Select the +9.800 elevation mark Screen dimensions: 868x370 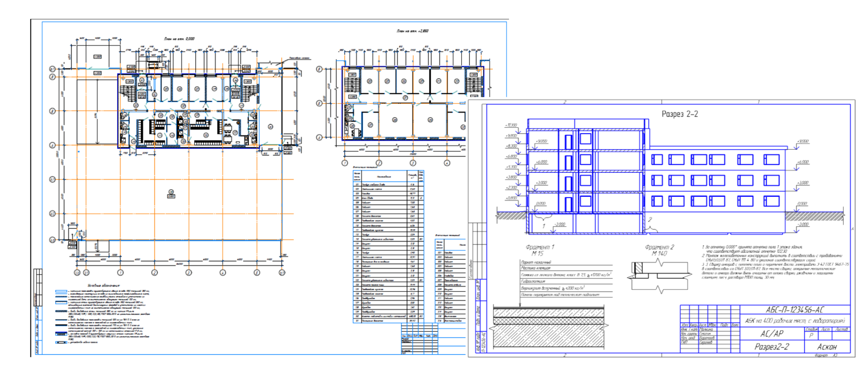pos(511,136)
